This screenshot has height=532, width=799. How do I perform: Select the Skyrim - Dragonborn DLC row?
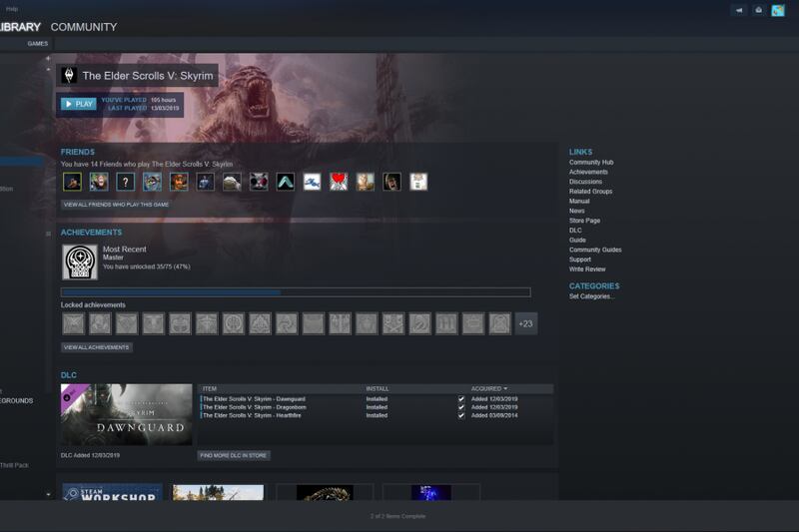[377, 407]
